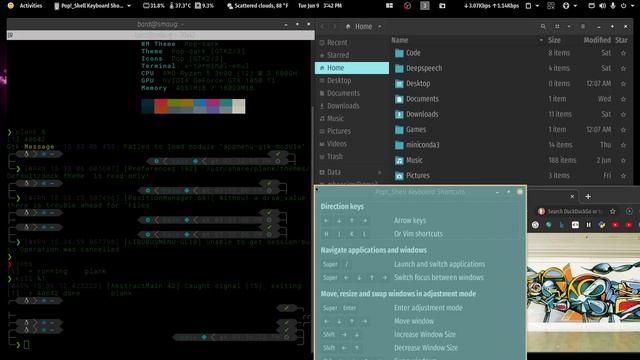The width and height of the screenshot is (640, 360).
Task: Select Starred in the Files sidebar
Action: tap(352, 55)
